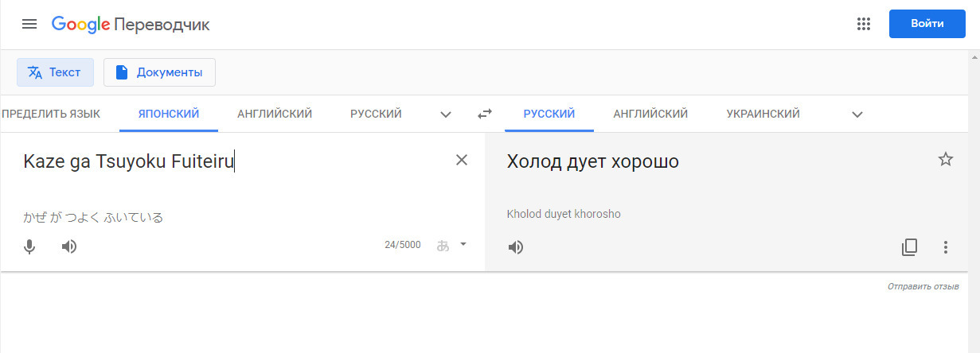Open more options three-dot menu
980x353 pixels.
(x=946, y=247)
